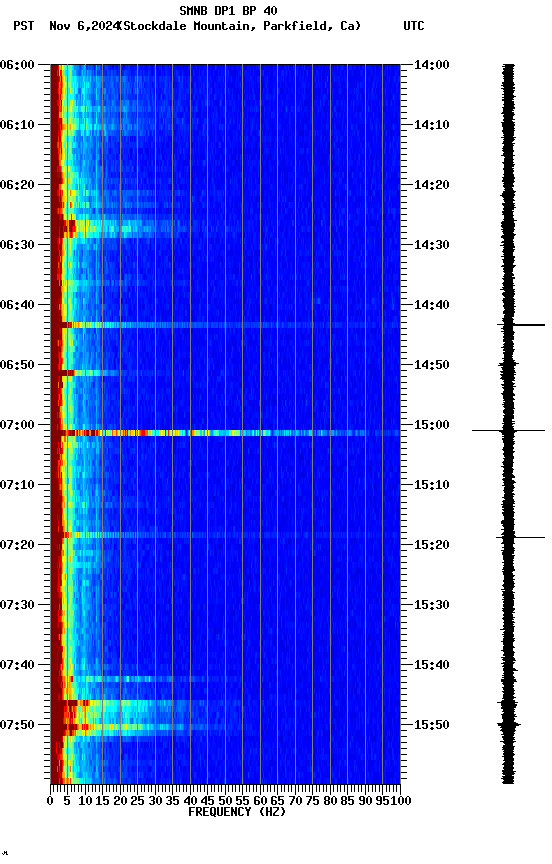Click the 07:50 PST time label

tap(17, 725)
